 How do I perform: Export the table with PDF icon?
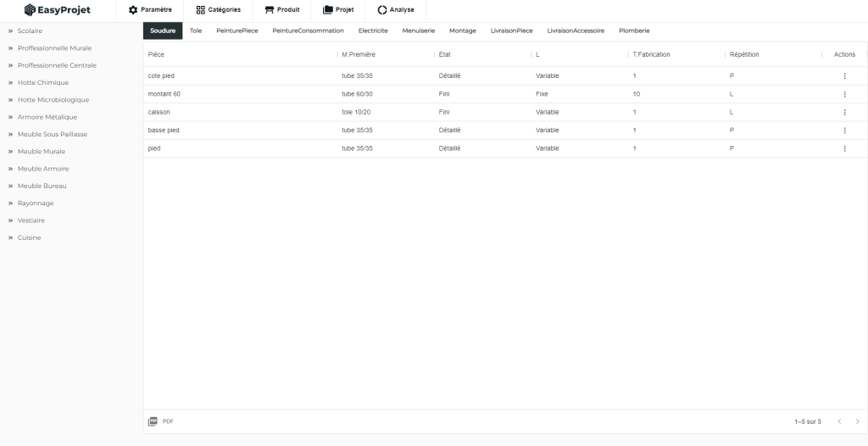153,421
